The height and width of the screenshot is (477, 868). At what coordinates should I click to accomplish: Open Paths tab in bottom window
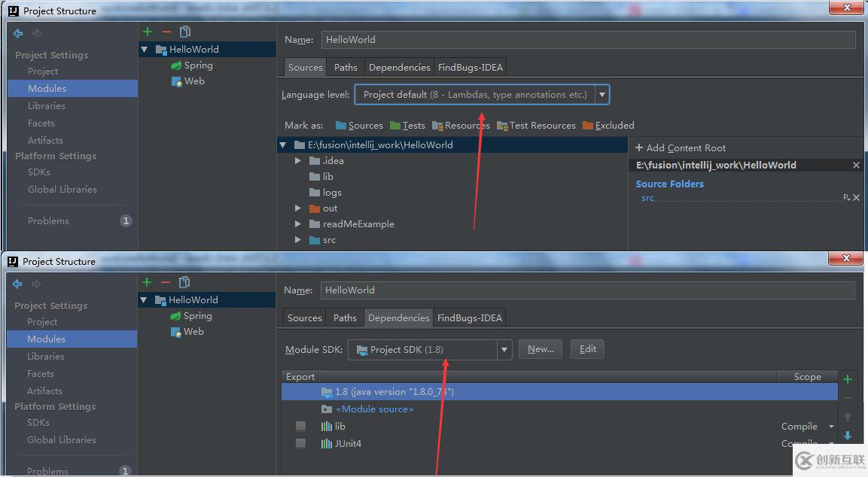pyautogui.click(x=345, y=317)
